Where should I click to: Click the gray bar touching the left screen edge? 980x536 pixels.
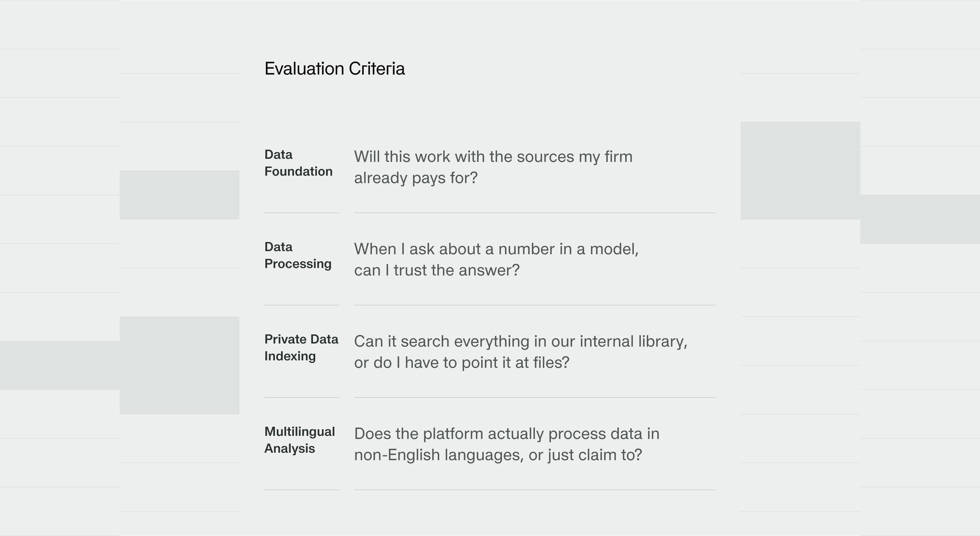point(60,365)
